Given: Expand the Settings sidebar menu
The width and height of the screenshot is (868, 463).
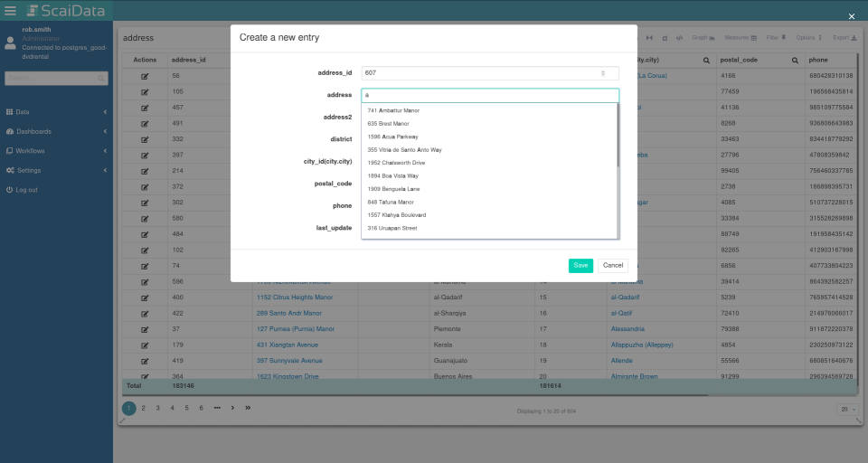Looking at the screenshot, I should [56, 171].
